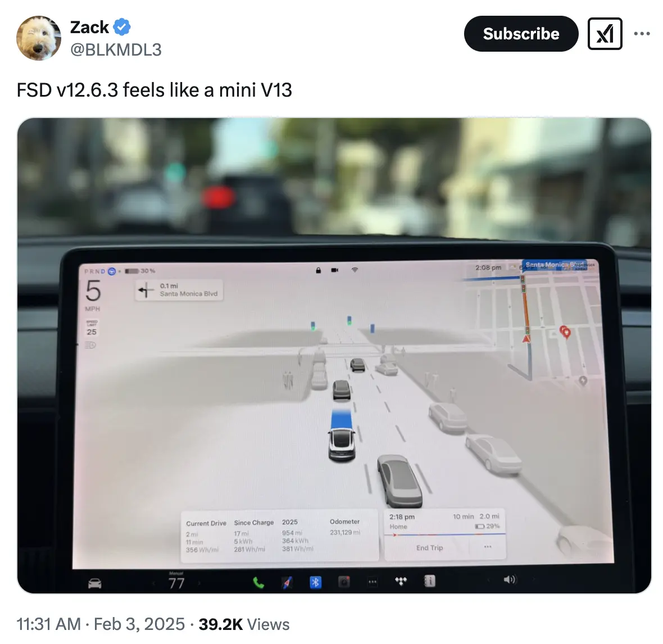Open the trip card three-dot options
The height and width of the screenshot is (644, 663).
(488, 547)
